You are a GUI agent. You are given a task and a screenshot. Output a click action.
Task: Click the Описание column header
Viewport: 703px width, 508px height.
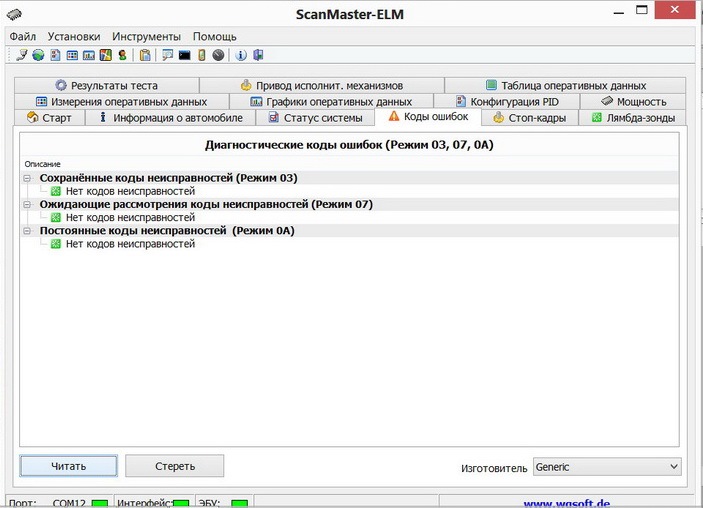42,164
